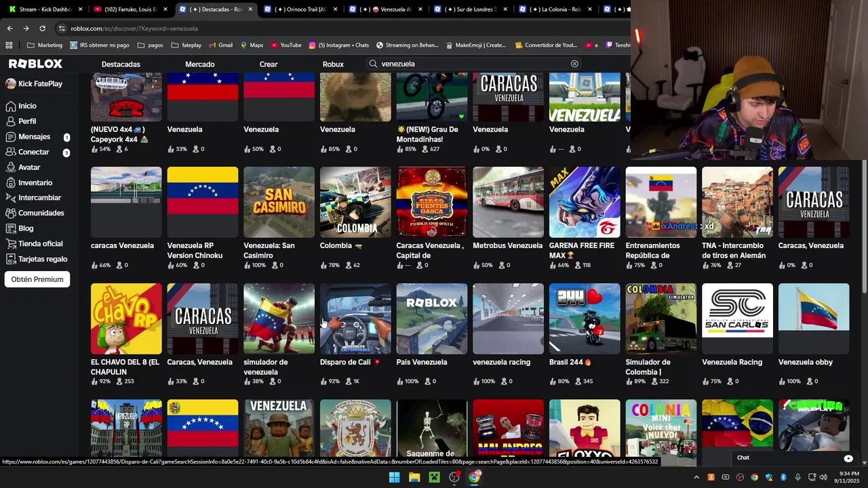Image resolution: width=868 pixels, height=488 pixels.
Task: Open the Disparo de Cali game thumbnail
Action: pyautogui.click(x=355, y=319)
